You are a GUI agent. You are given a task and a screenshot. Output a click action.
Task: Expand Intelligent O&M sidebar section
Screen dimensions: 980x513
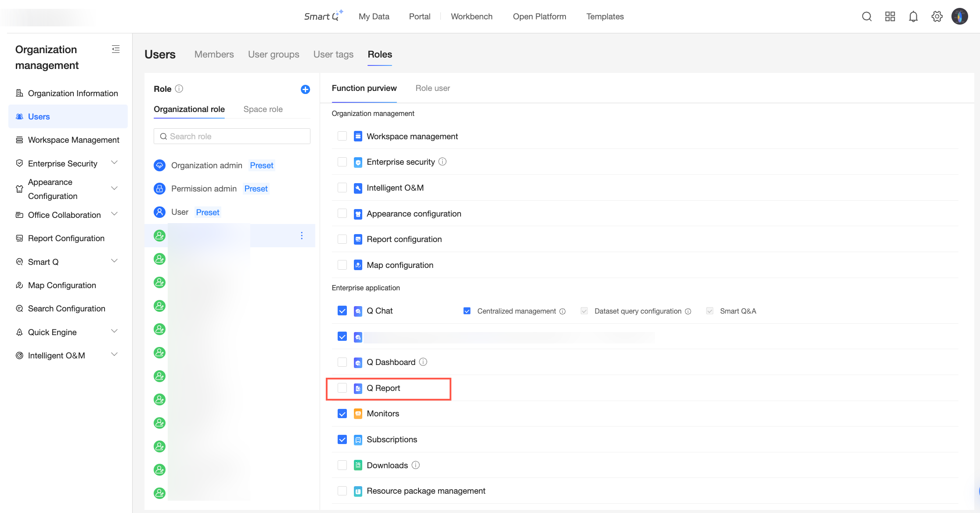pyautogui.click(x=115, y=354)
